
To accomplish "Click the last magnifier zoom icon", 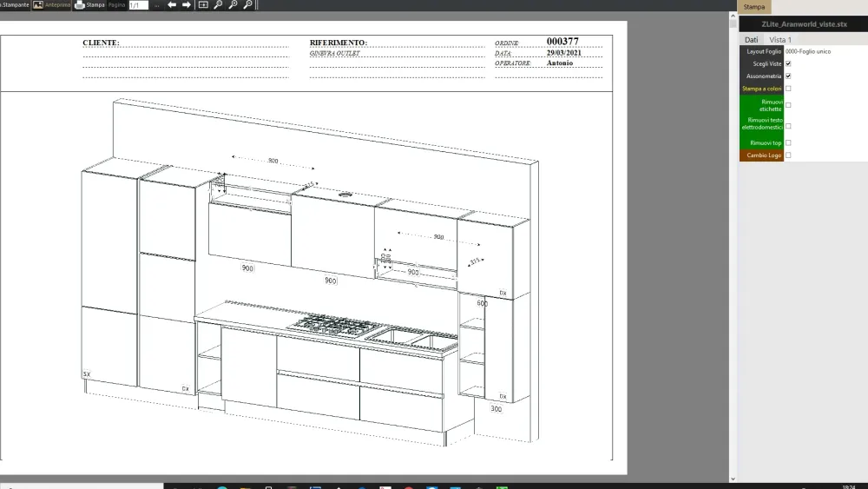I will coord(247,5).
